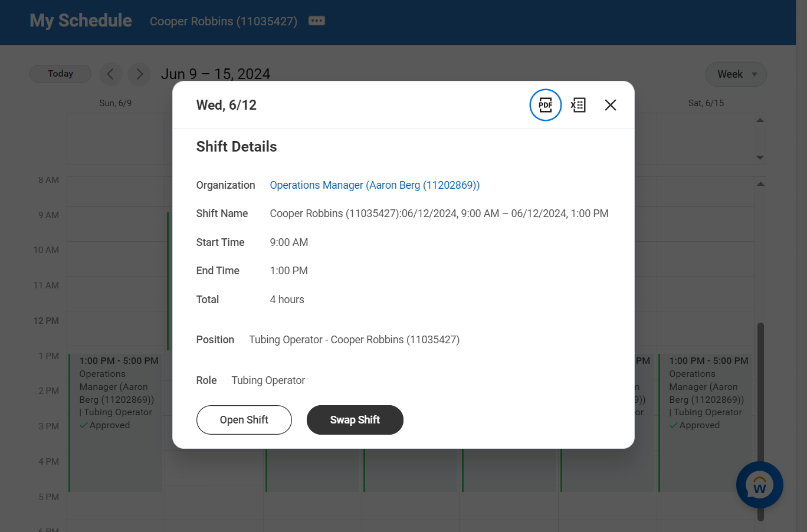Image resolution: width=807 pixels, height=532 pixels.
Task: Export shift details to Excel
Action: [x=578, y=105]
